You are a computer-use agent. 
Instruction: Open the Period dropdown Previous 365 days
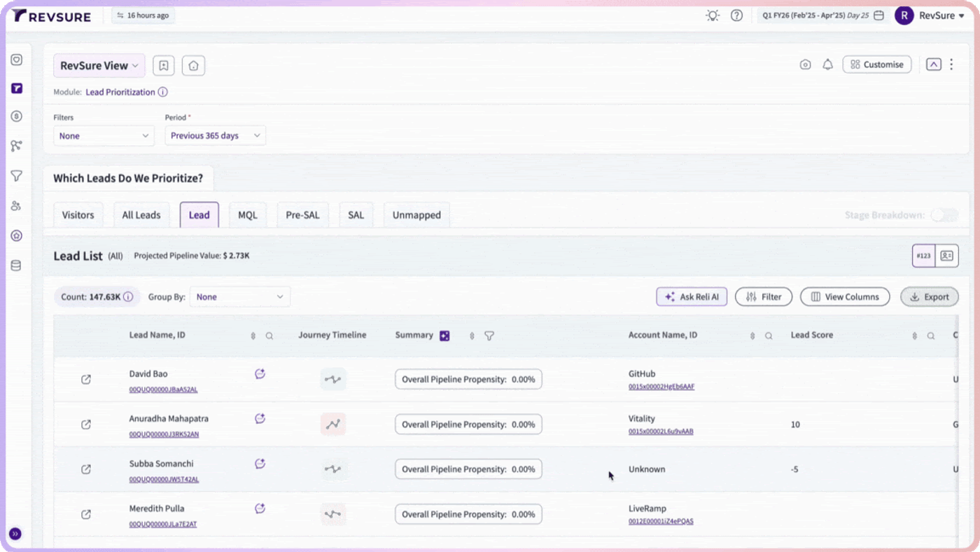click(216, 136)
